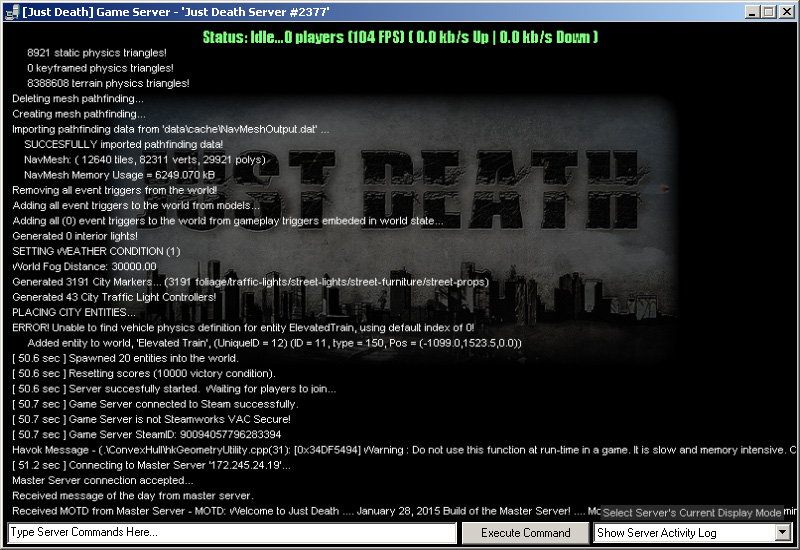Image resolution: width=800 pixels, height=550 pixels.
Task: Click 'Generated 3191 City Markers' log line
Action: 251,283
